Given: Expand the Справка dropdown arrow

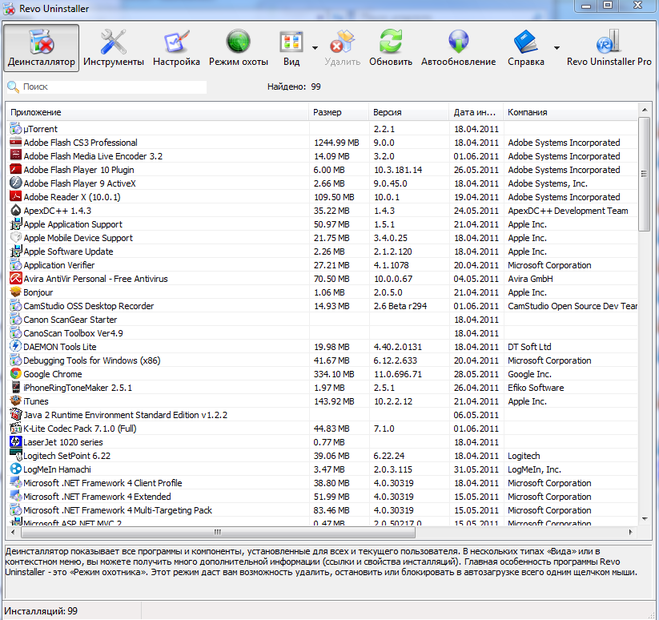Looking at the screenshot, I should (x=556, y=47).
